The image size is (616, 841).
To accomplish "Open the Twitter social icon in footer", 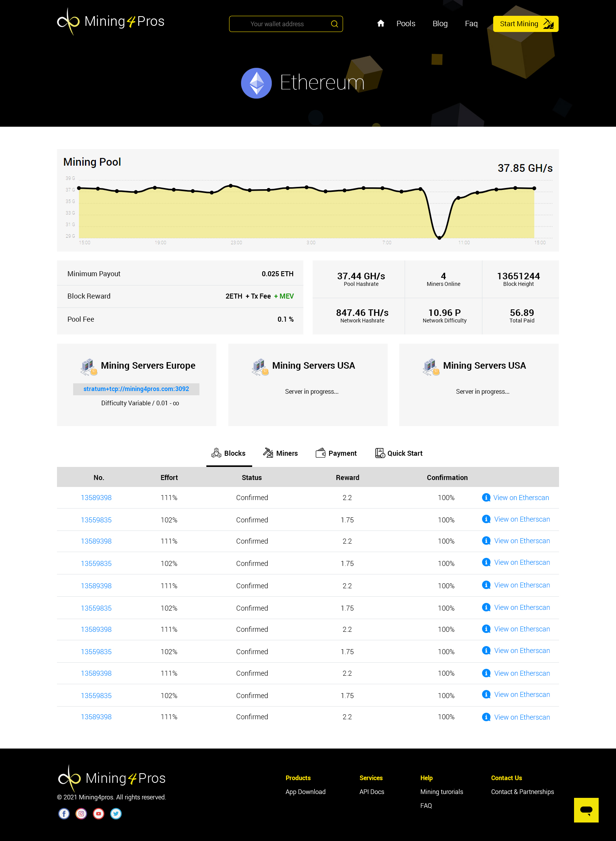I will [116, 814].
